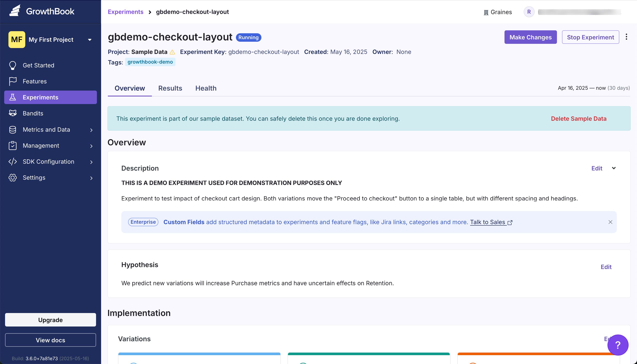This screenshot has width=637, height=364.
Task: Switch to the Health tab
Action: click(x=206, y=88)
